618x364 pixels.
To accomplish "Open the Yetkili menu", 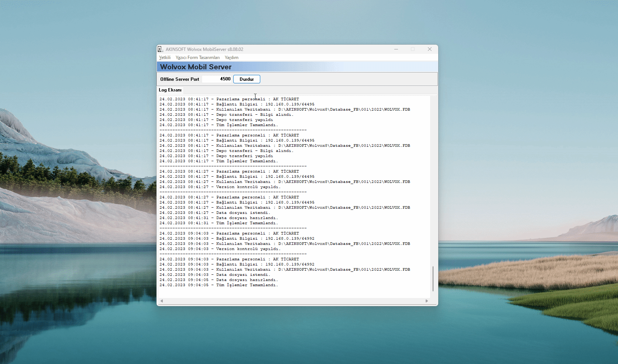I will [x=165, y=58].
